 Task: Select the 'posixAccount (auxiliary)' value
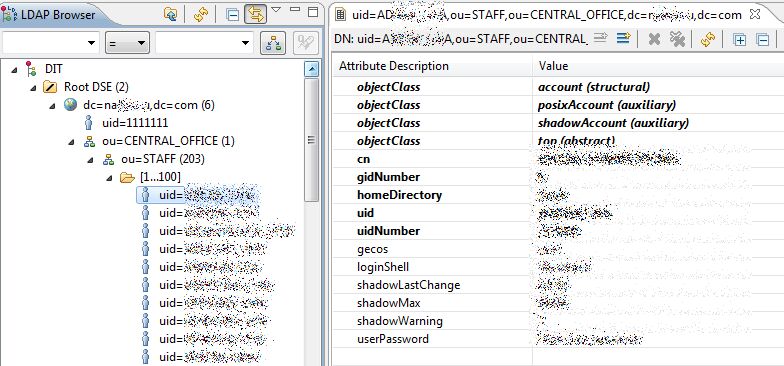click(606, 105)
